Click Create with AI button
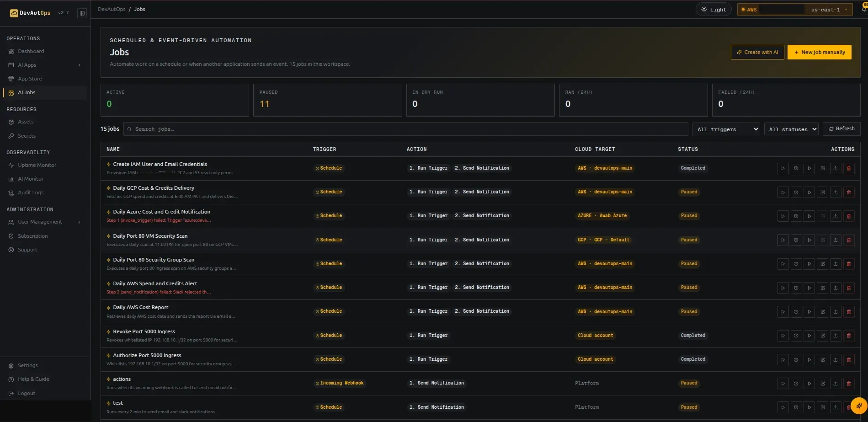 [757, 52]
